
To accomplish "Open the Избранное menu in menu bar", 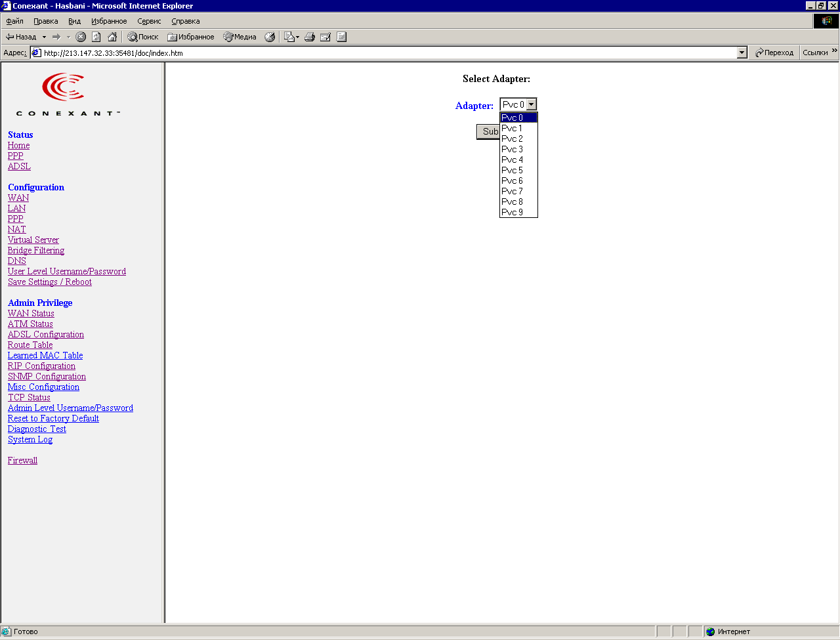I will pyautogui.click(x=109, y=21).
